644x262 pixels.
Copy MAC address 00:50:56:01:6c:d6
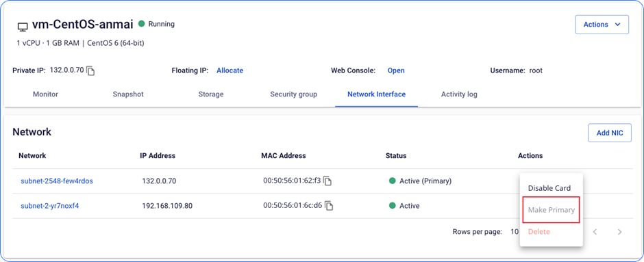point(329,206)
